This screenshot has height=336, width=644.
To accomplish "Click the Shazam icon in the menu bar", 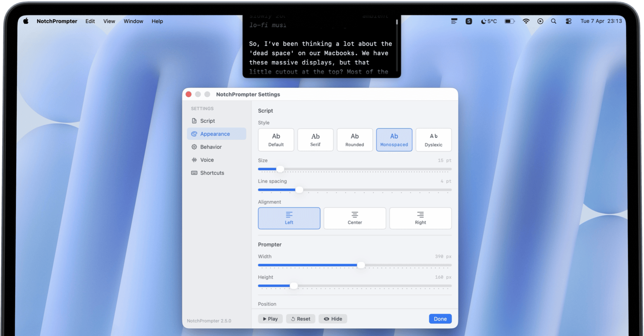I will (469, 21).
